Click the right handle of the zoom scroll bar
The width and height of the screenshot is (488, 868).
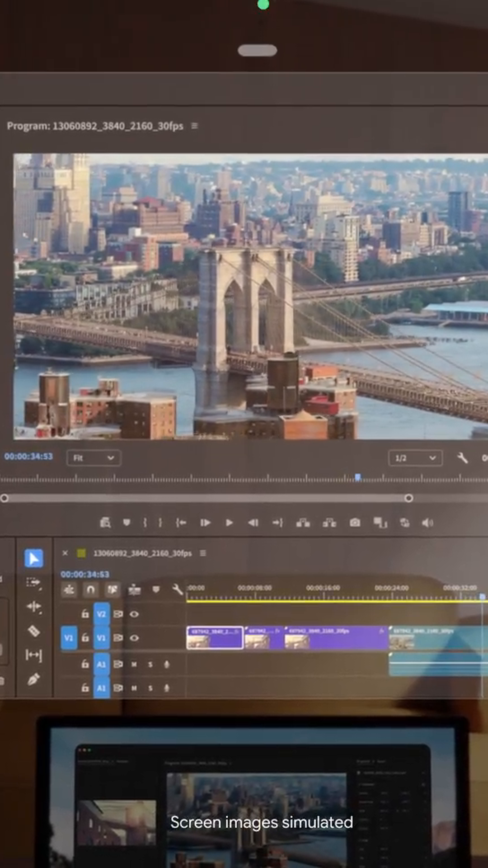(x=408, y=498)
